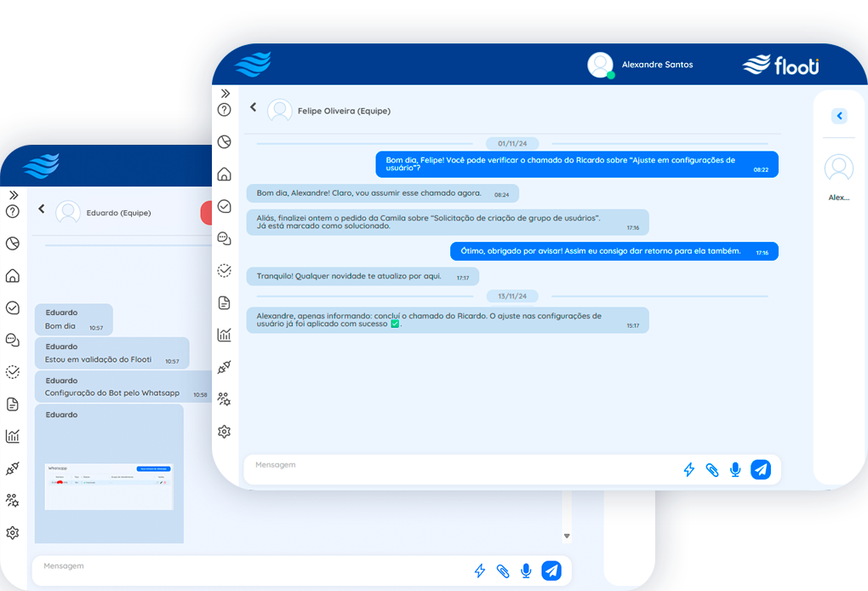The image size is (868, 591).
Task: Go to the home icon in front sidebar
Action: tap(225, 174)
